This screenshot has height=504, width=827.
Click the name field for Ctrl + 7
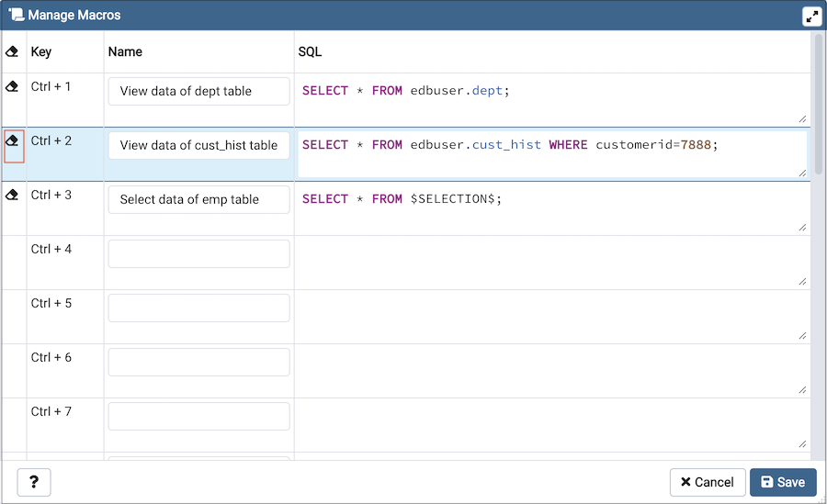[198, 417]
